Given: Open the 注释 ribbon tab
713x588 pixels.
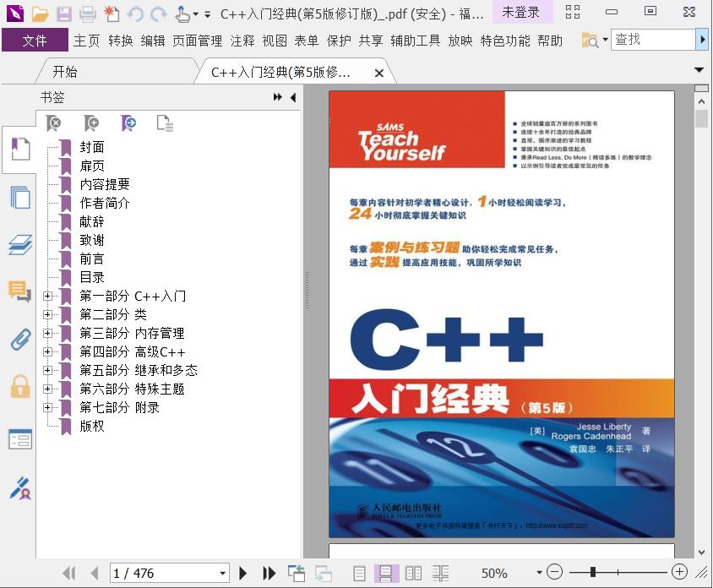Looking at the screenshot, I should [x=242, y=41].
